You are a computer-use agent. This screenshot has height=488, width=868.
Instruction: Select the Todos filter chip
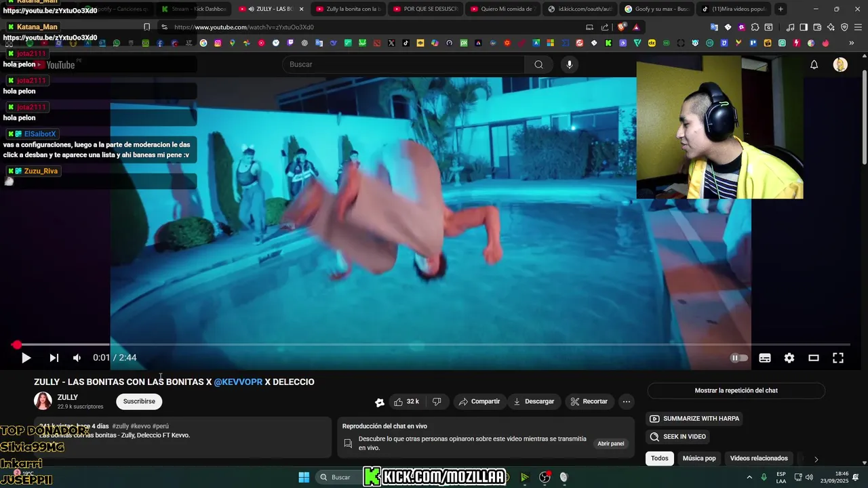[x=660, y=458]
